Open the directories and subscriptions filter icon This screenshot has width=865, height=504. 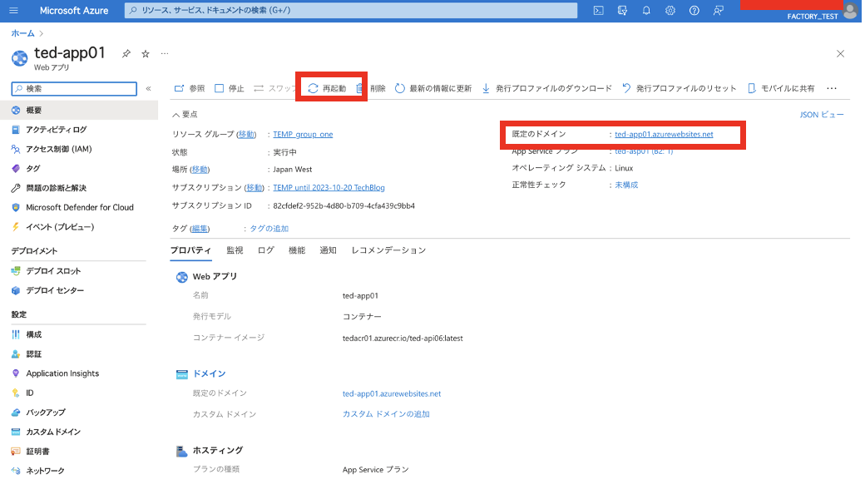click(x=622, y=11)
